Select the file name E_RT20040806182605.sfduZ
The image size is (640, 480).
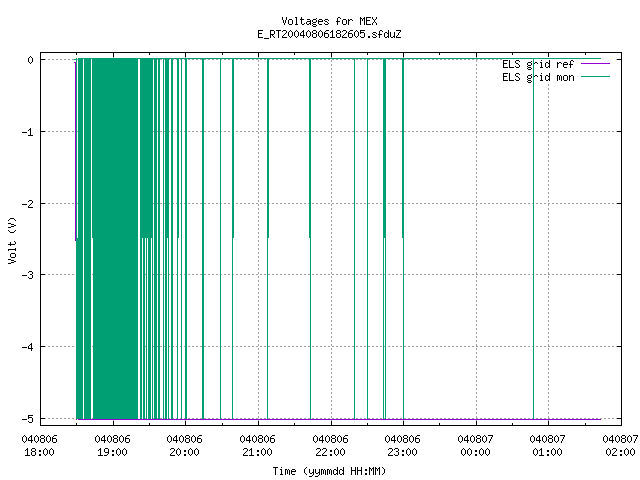coord(329,34)
